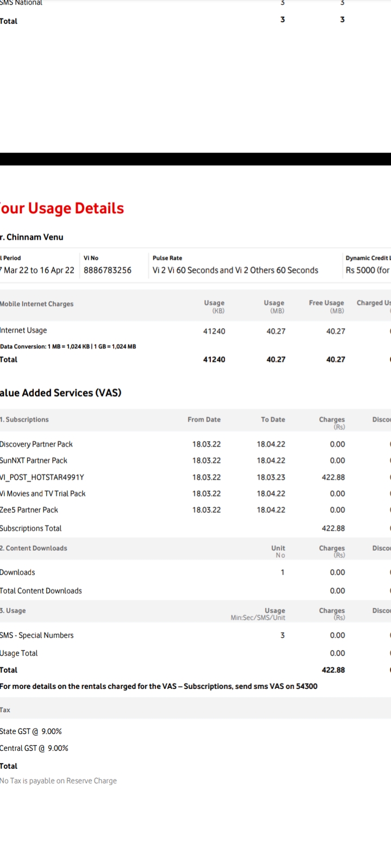Select the customer name Chinnam Venu
This screenshot has width=391, height=868.
(x=33, y=237)
